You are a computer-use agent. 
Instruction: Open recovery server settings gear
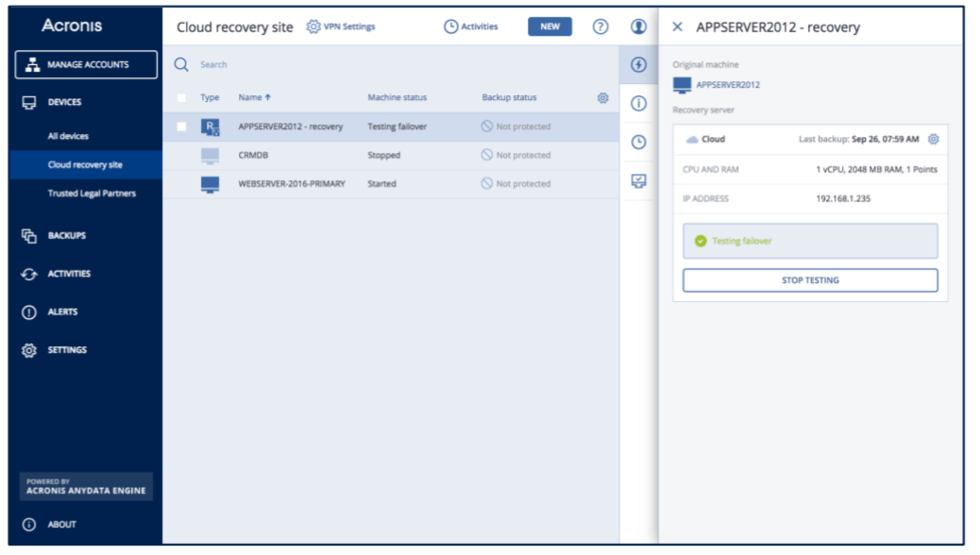(933, 139)
